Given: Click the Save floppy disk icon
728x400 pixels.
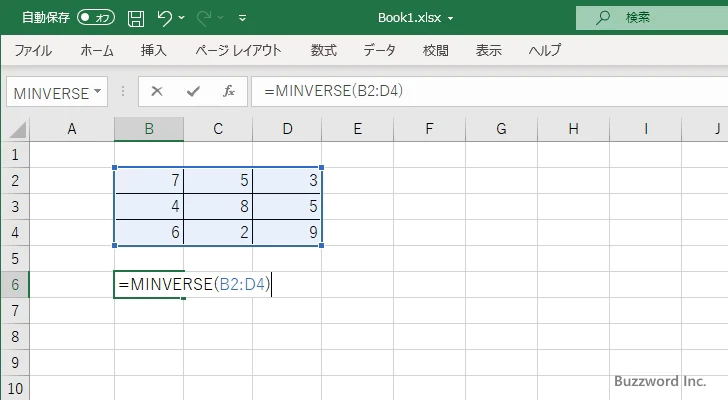Looking at the screenshot, I should (136, 18).
